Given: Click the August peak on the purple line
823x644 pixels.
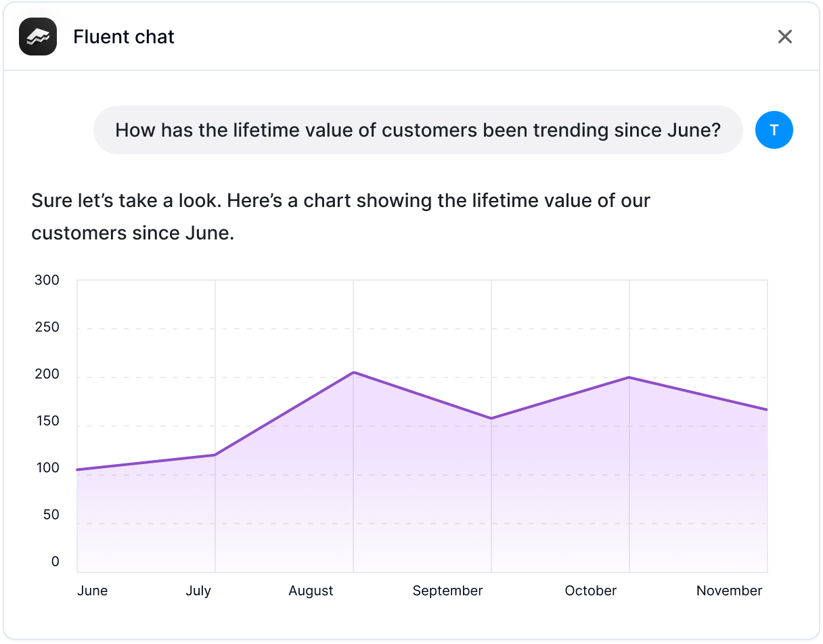Looking at the screenshot, I should point(353,373).
